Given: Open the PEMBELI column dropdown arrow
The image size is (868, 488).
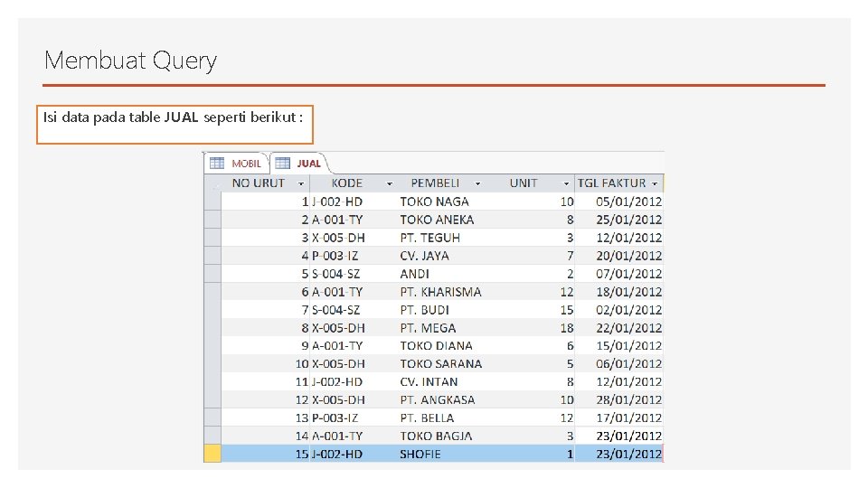Looking at the screenshot, I should [477, 183].
